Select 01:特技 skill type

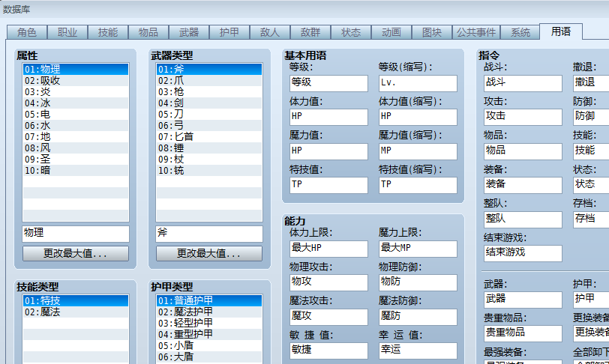(x=76, y=301)
